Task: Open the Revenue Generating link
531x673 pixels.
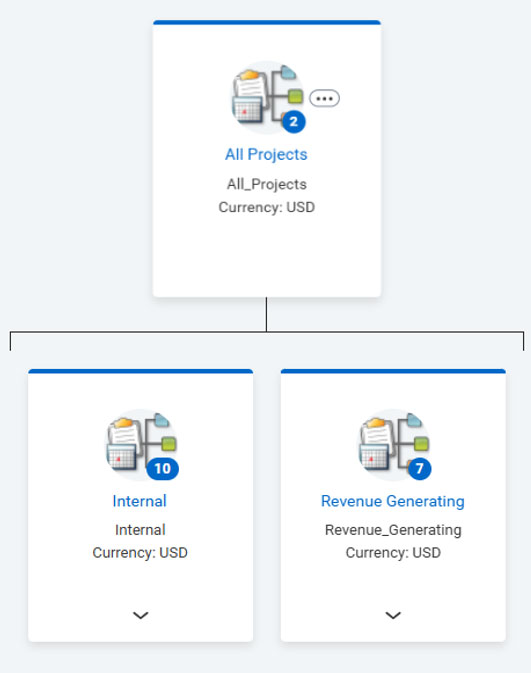Action: tap(393, 501)
